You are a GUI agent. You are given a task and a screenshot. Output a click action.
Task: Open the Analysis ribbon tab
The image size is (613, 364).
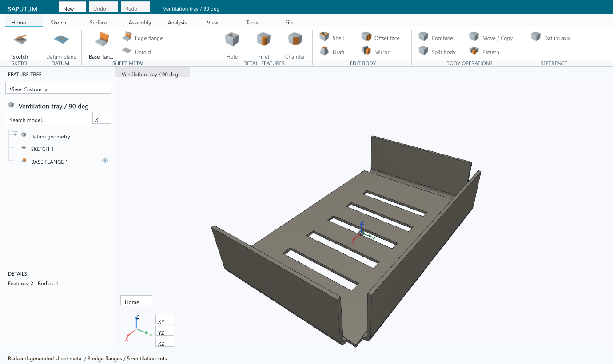pos(177,22)
